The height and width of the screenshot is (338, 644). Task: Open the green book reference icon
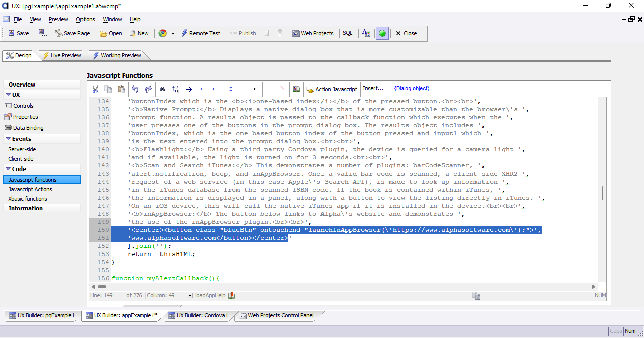tap(296, 89)
